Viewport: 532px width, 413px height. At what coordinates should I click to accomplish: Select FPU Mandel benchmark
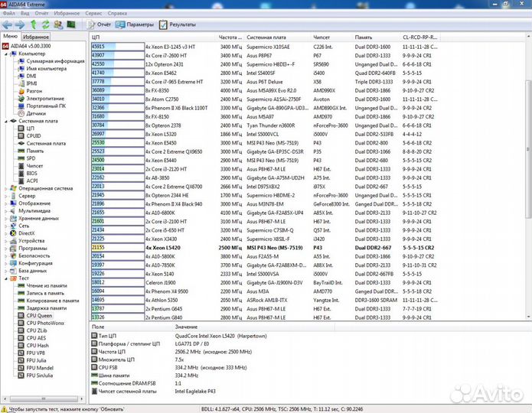[x=40, y=368]
